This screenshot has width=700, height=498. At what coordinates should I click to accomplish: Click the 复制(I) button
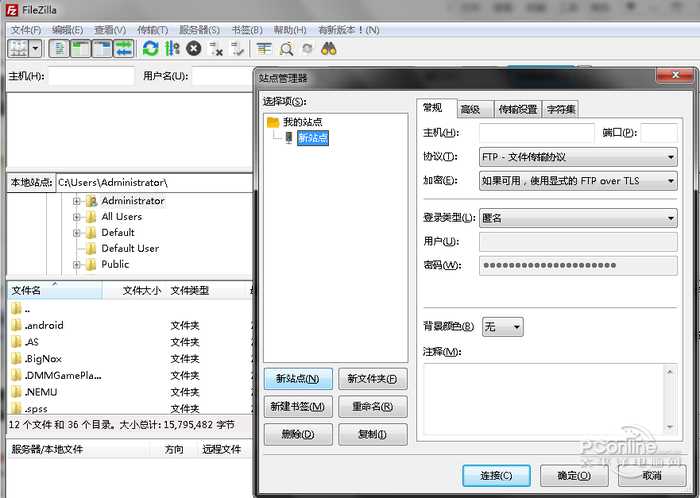(x=372, y=434)
